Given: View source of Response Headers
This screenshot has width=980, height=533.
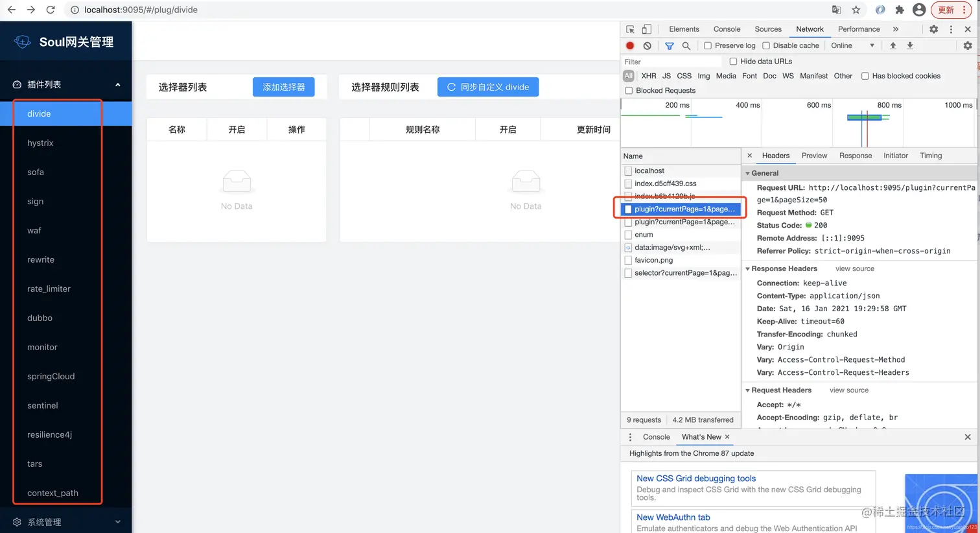Looking at the screenshot, I should (x=855, y=269).
